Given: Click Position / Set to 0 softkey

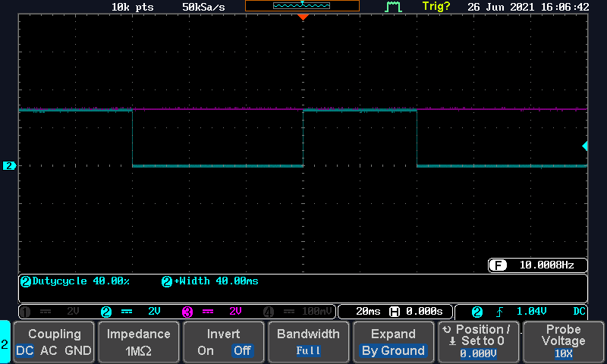Looking at the screenshot, I should tap(479, 342).
